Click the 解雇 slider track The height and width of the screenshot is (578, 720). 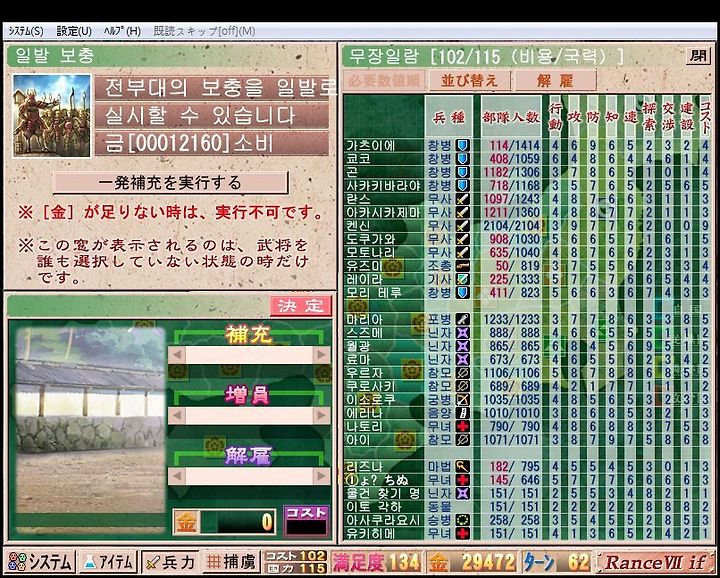click(x=249, y=476)
